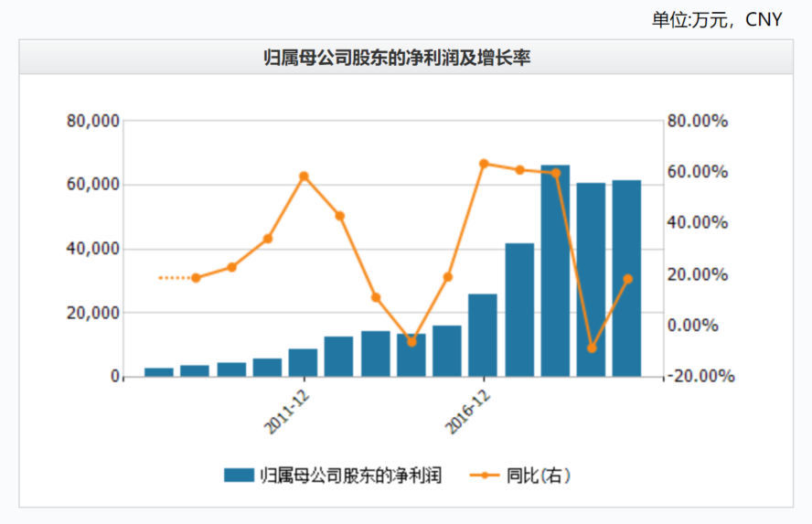Click the last orange data point

click(627, 279)
